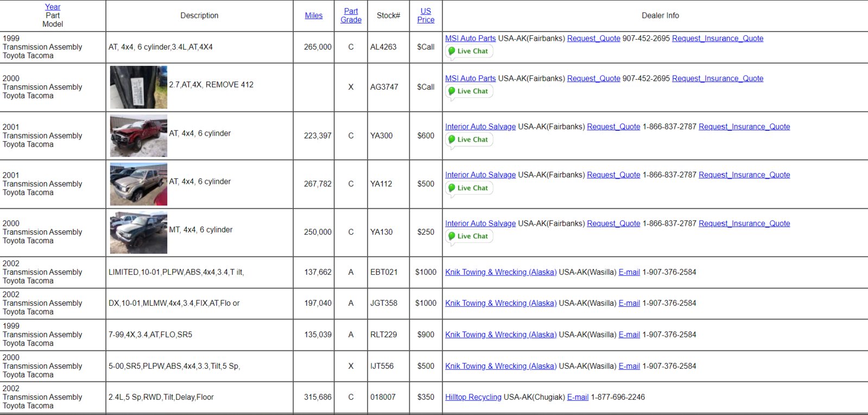Viewport: 868px width, 415px height.
Task: Open Knik Towing link for stock RLT229
Action: (500, 335)
